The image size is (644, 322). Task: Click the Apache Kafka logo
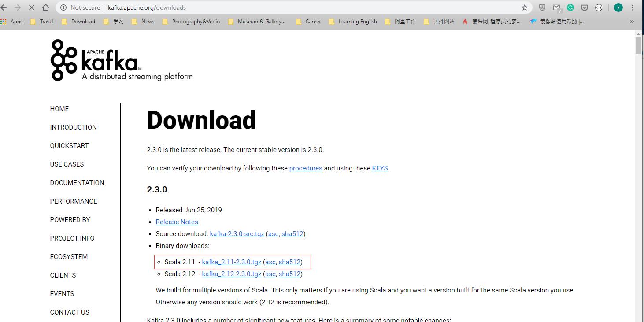[122, 60]
